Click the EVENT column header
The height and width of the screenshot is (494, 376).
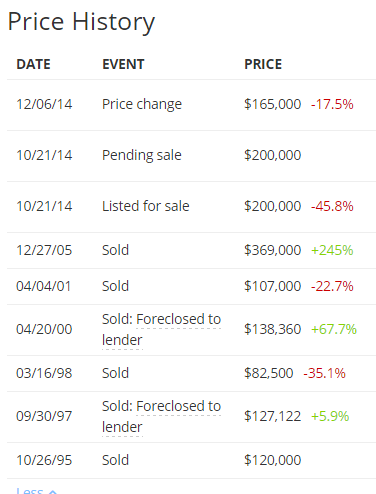pos(123,64)
